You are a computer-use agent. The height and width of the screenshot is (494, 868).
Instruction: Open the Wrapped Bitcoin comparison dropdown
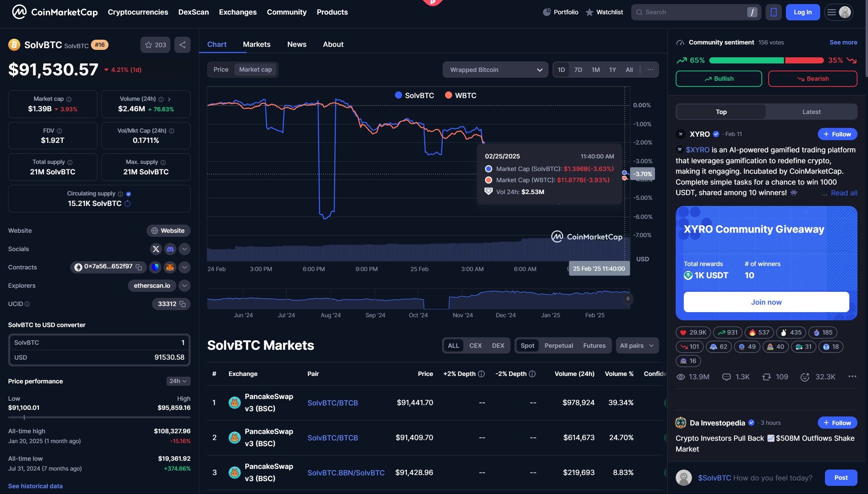(x=495, y=70)
